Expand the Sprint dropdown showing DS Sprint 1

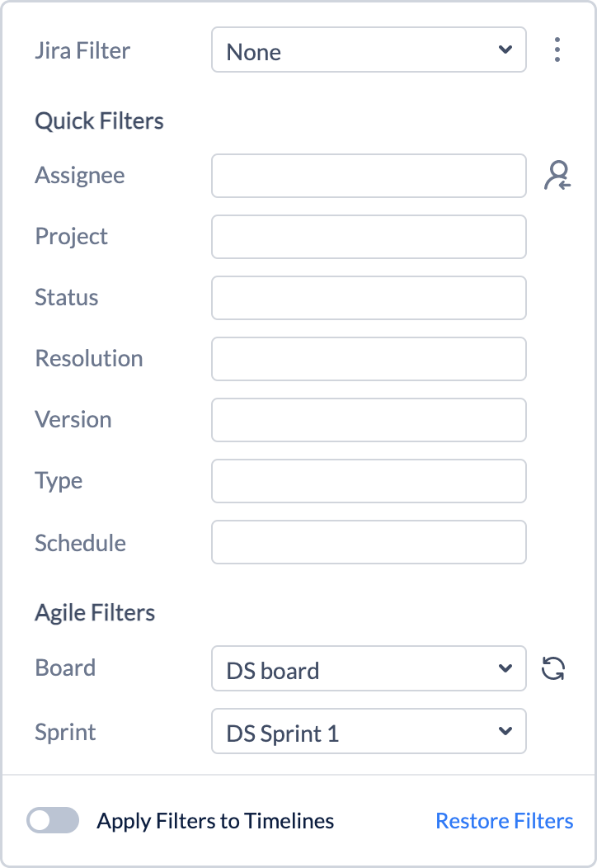(x=369, y=731)
